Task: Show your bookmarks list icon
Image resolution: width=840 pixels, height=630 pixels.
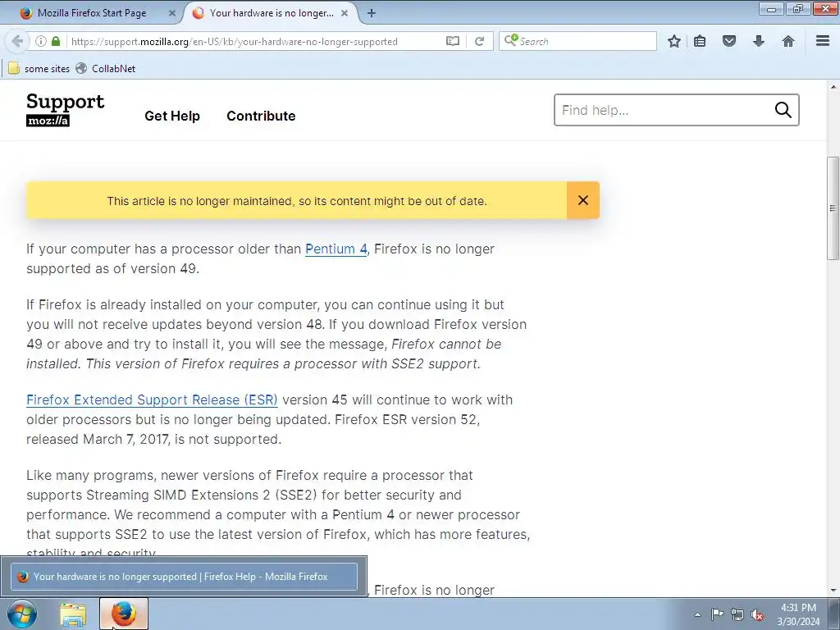Action: [700, 41]
